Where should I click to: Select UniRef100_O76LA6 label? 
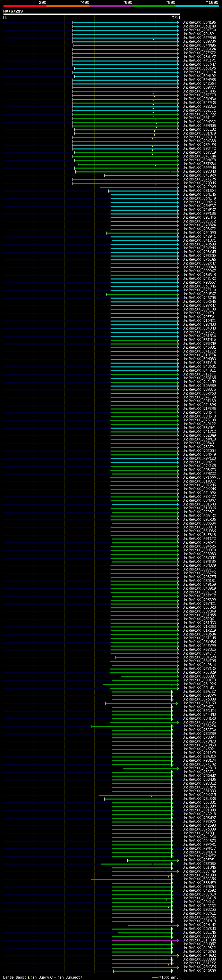(199, 259)
